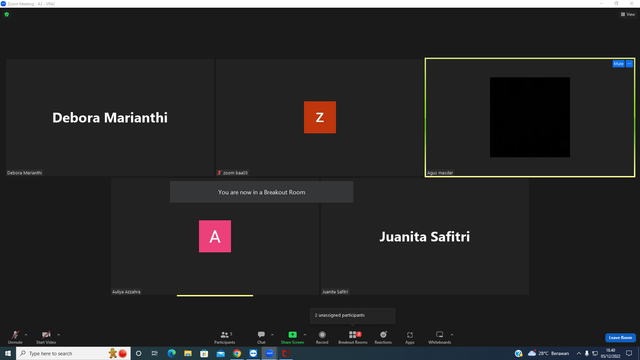Expand video options arrow beside Start Video
640x360 pixels.
pos(58,335)
